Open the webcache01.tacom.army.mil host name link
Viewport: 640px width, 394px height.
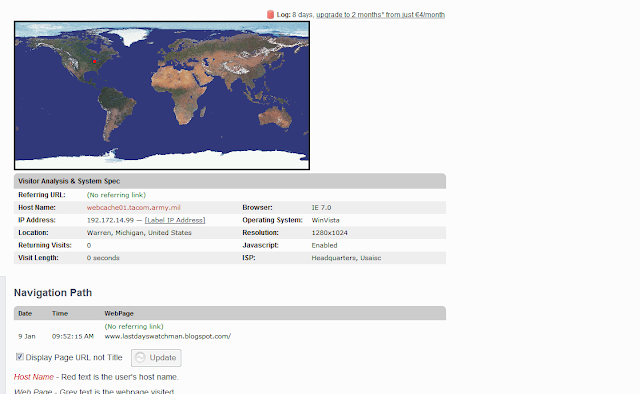(133, 207)
